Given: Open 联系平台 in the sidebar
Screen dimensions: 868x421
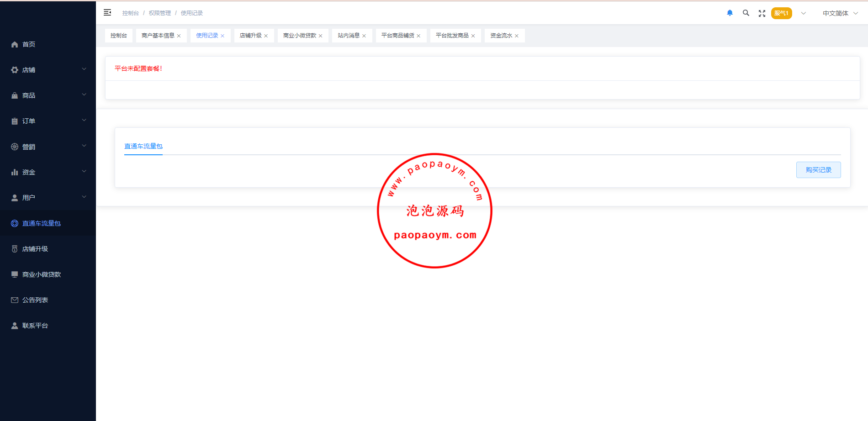Looking at the screenshot, I should [35, 326].
